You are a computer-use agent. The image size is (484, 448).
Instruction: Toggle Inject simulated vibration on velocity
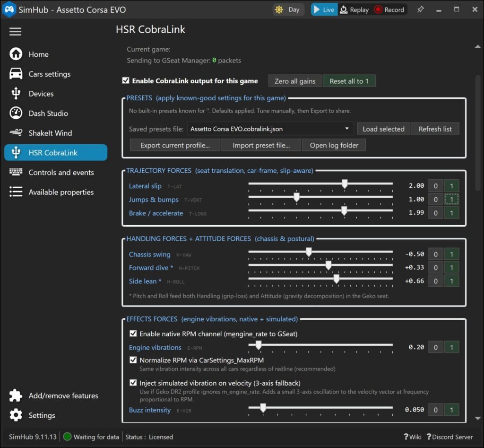(133, 383)
